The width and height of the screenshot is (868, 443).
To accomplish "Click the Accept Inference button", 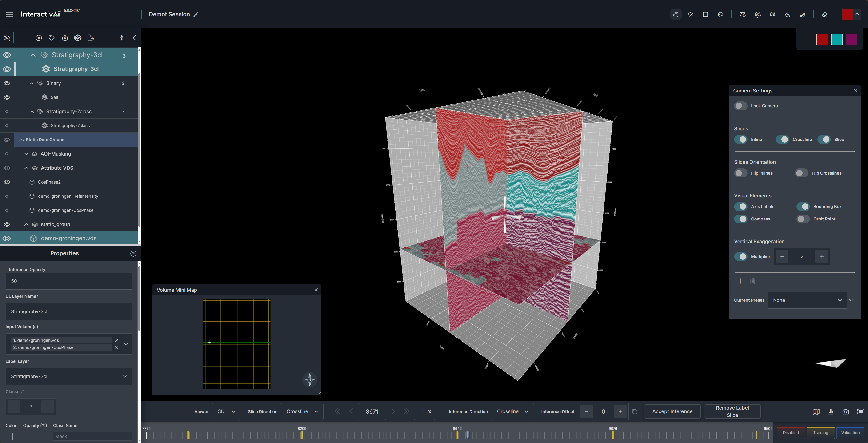I will tap(672, 412).
